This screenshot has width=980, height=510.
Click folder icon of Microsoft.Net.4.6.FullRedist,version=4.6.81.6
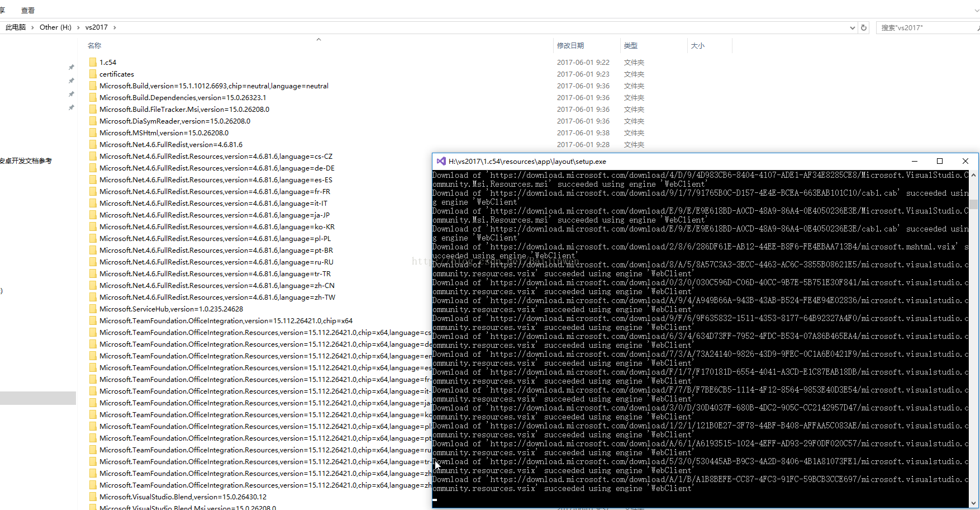(93, 144)
